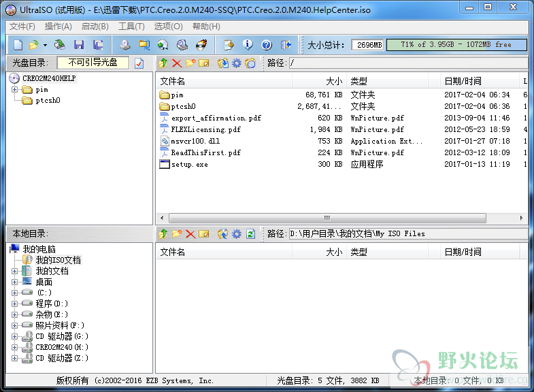Open the 文件(F) menu
The width and height of the screenshot is (534, 392).
(x=22, y=27)
